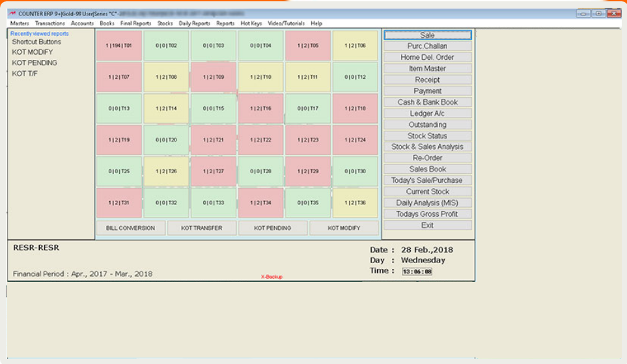Open Daily Analysis (MIS)
Screen dimensions: 627x364
tap(428, 203)
